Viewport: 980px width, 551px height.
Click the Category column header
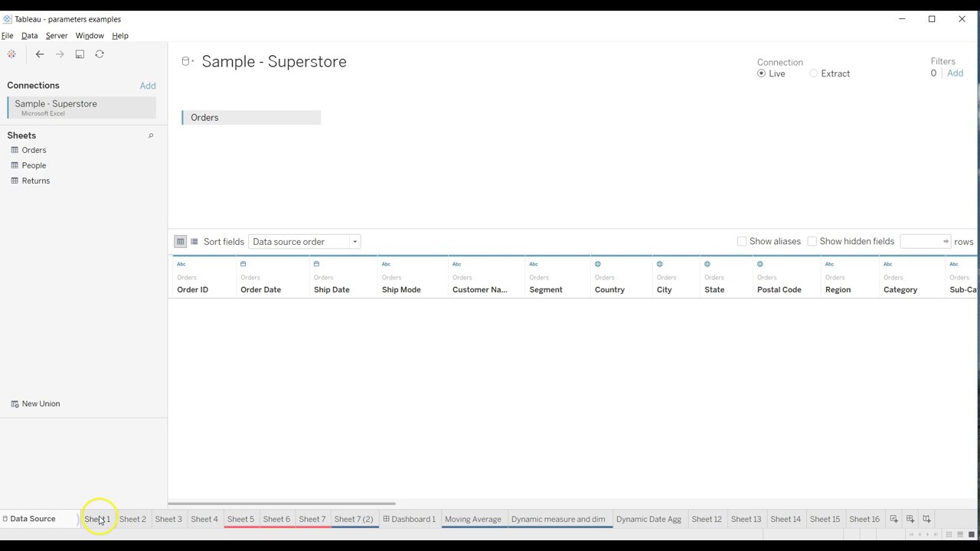[900, 290]
